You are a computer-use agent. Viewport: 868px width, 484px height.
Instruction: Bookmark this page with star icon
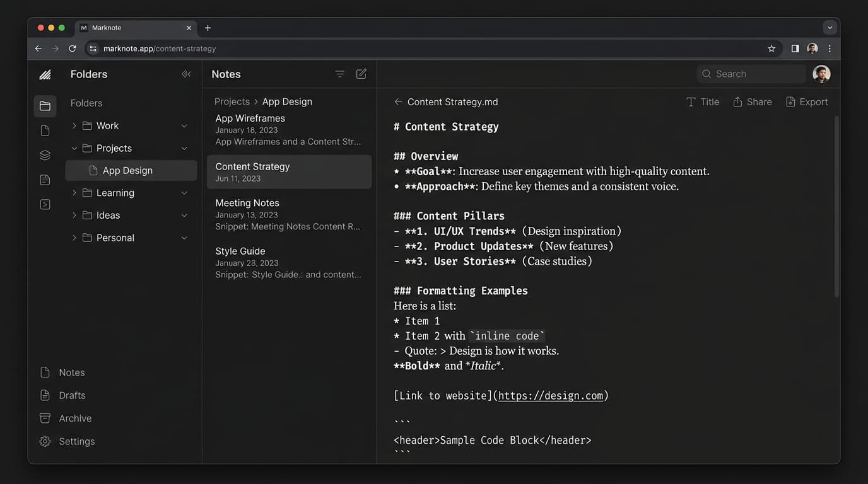point(771,49)
